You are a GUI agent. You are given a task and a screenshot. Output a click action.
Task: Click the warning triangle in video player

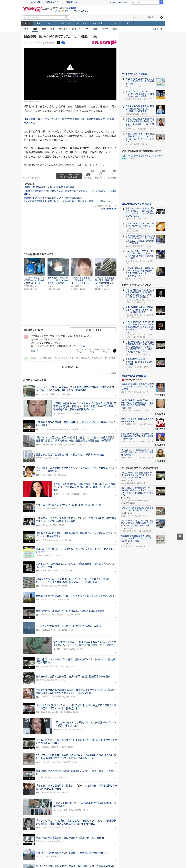(70, 67)
